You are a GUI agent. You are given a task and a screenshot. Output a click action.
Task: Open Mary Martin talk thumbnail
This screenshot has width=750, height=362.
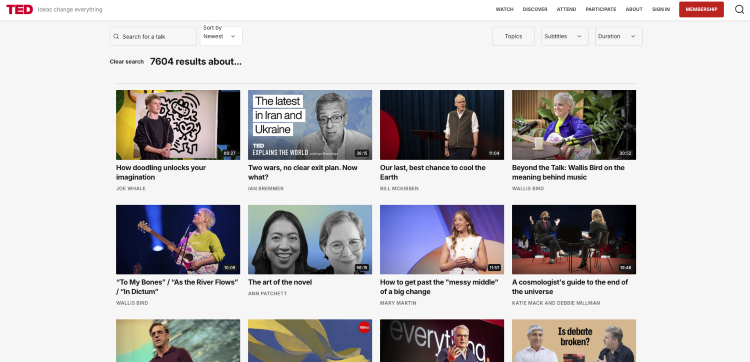pos(442,240)
